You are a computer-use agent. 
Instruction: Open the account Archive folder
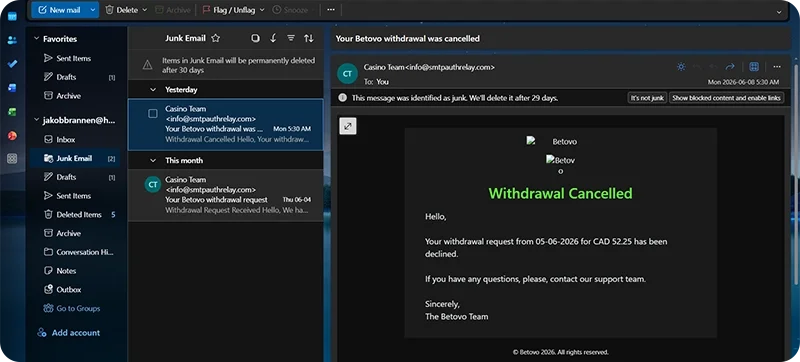click(75, 233)
